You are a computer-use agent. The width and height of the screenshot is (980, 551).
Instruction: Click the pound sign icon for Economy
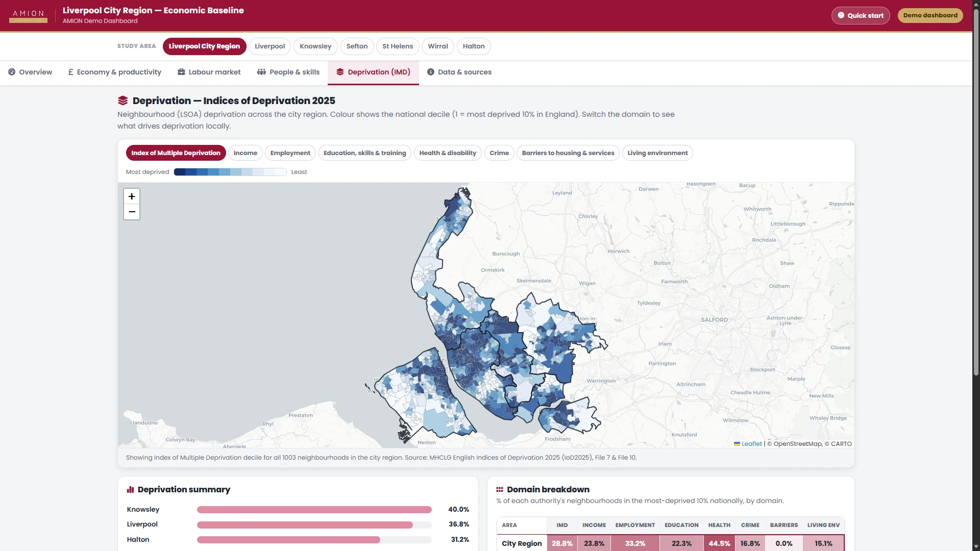coord(71,72)
